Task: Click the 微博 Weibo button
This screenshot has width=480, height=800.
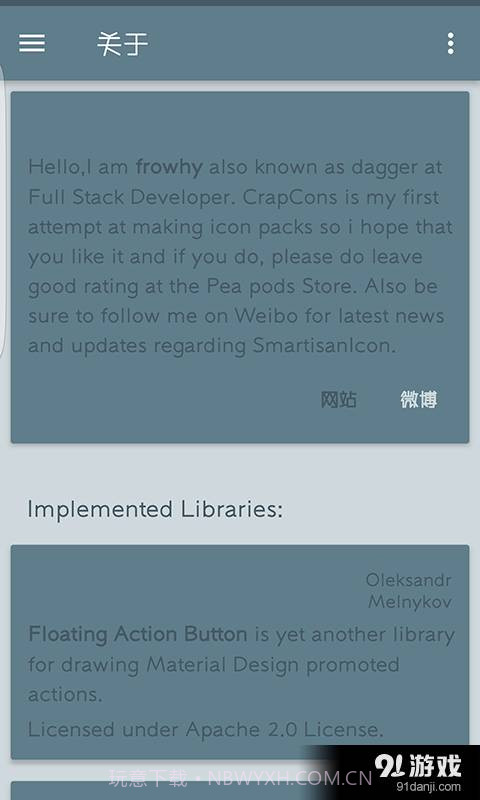Action: click(x=418, y=399)
